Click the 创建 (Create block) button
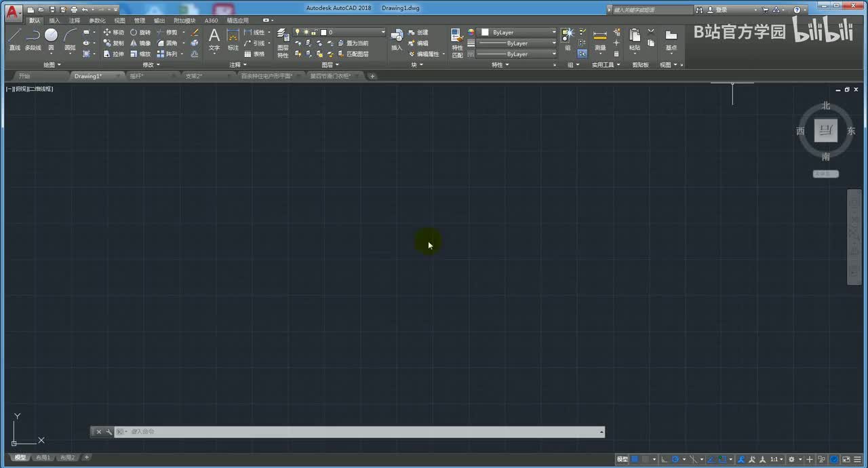The width and height of the screenshot is (868, 468). (x=418, y=33)
